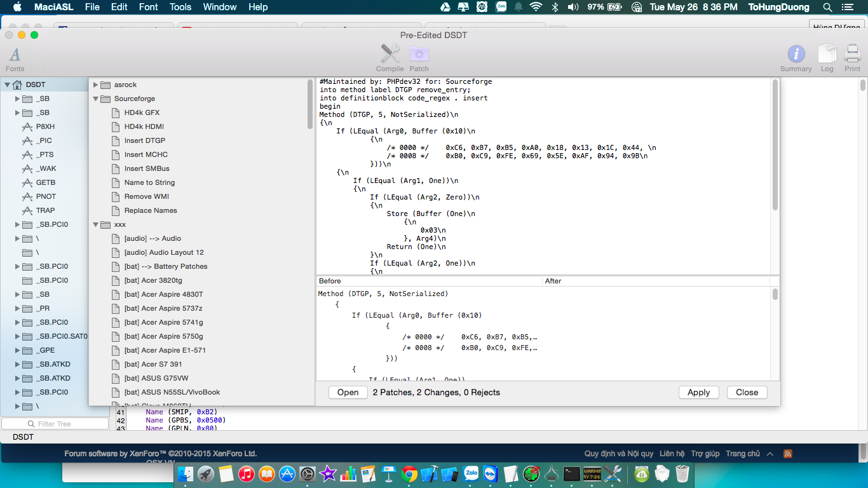Collapse the xxx patch folder

96,224
